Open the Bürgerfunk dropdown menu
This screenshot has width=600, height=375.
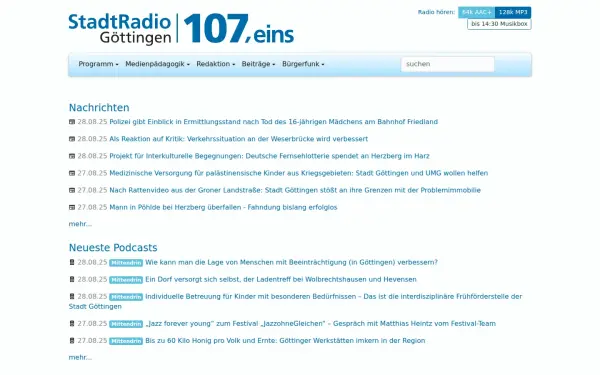click(x=303, y=64)
